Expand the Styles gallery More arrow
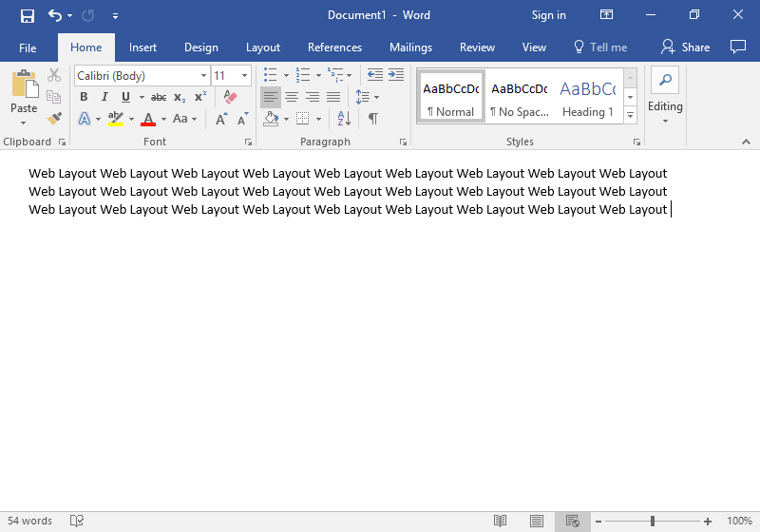Screen dimensions: 760x532 tap(630, 115)
